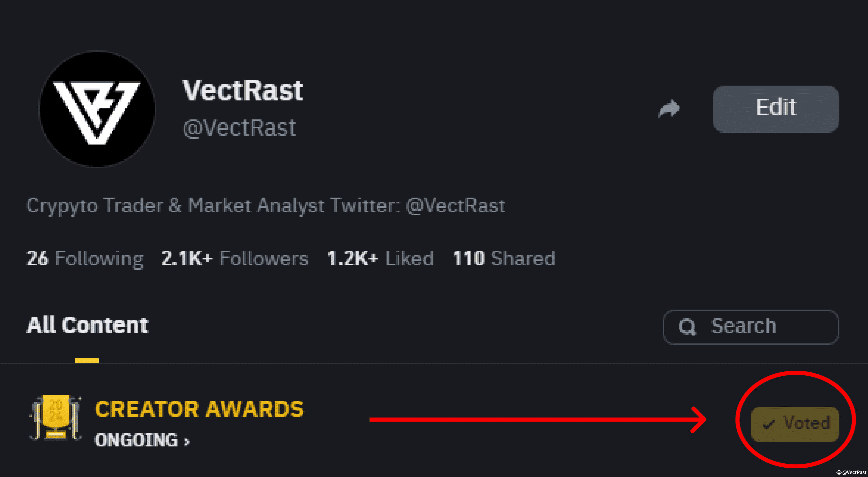Open the 1.2K+ Liked count
The width and height of the screenshot is (868, 477).
pos(380,259)
